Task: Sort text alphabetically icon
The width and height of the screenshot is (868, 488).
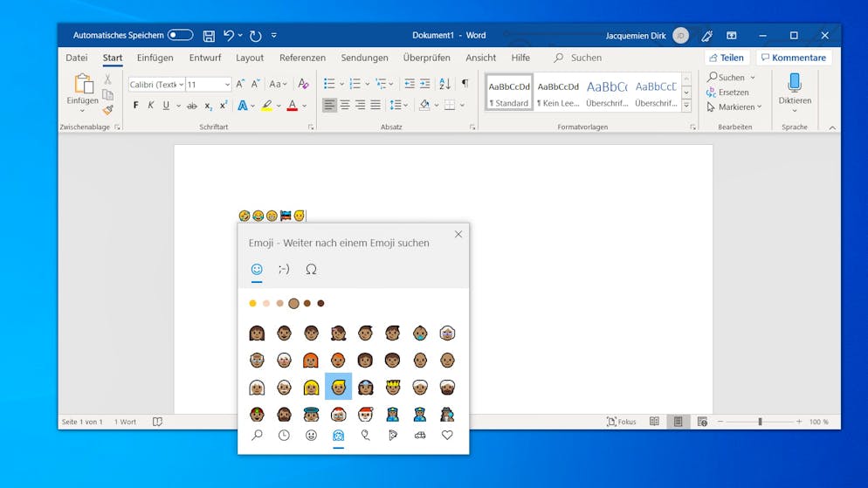Action: [444, 84]
